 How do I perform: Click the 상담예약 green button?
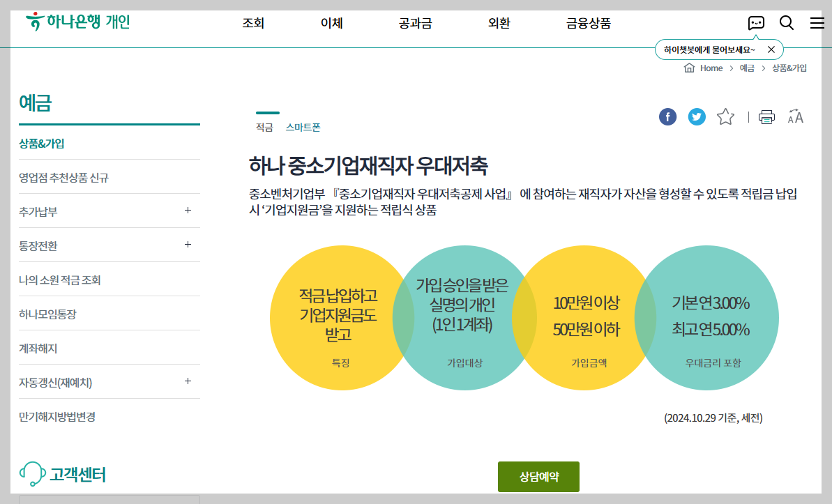point(538,476)
